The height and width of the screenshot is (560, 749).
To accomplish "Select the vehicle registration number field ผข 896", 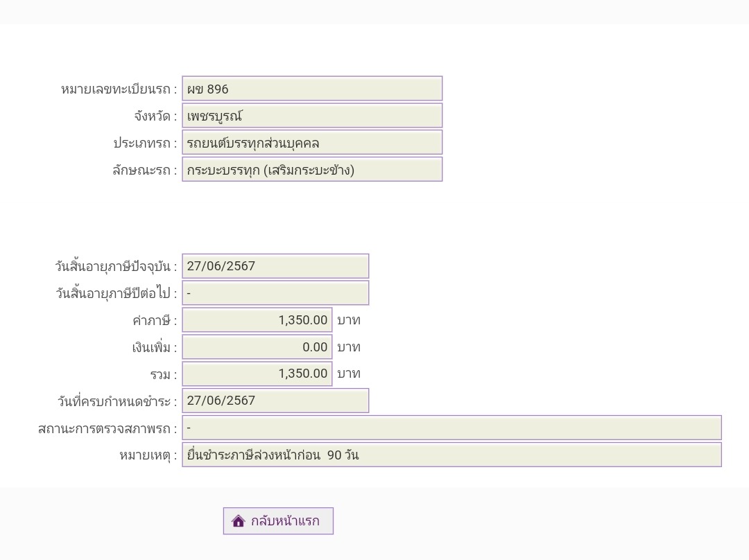I will [x=312, y=89].
